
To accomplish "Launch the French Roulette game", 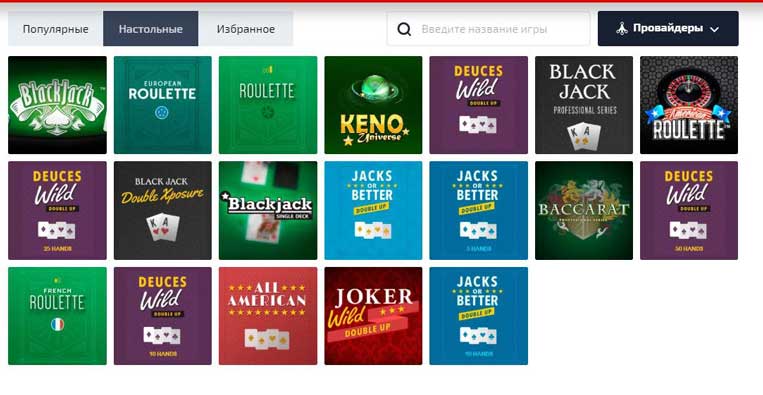I will [x=57, y=316].
